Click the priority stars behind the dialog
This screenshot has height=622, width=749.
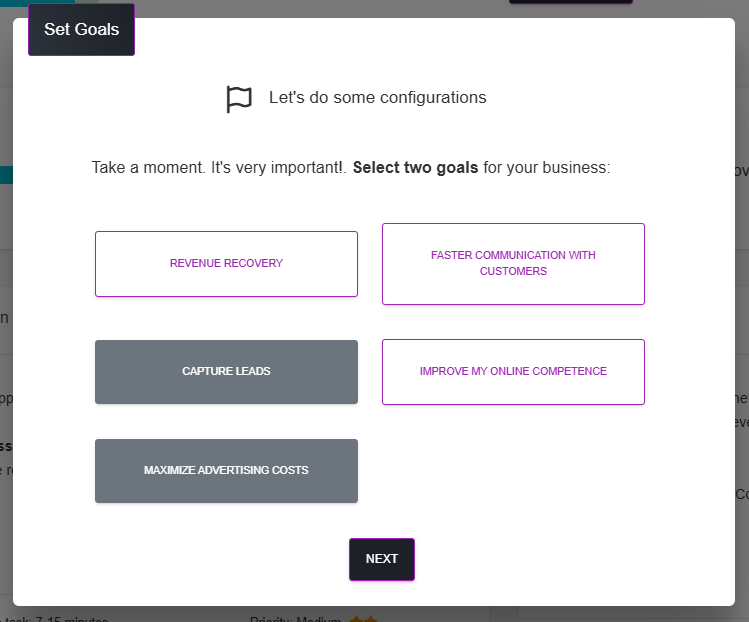pyautogui.click(x=363, y=619)
